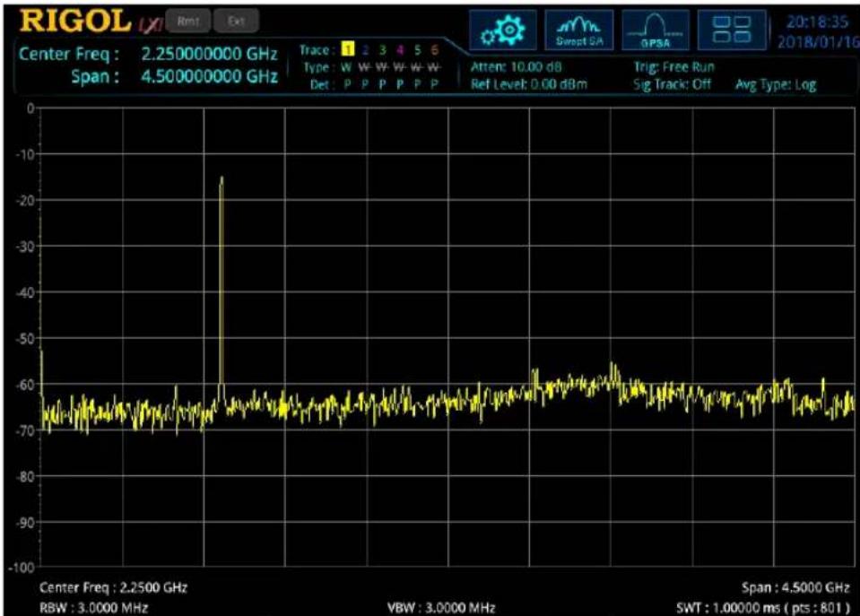Image resolution: width=860 pixels, height=616 pixels.
Task: Click the Sig Track: Off setting
Action: click(x=672, y=84)
